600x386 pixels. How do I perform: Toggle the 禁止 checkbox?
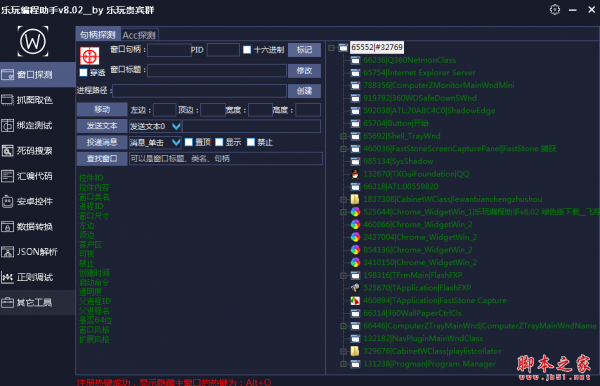click(x=251, y=142)
